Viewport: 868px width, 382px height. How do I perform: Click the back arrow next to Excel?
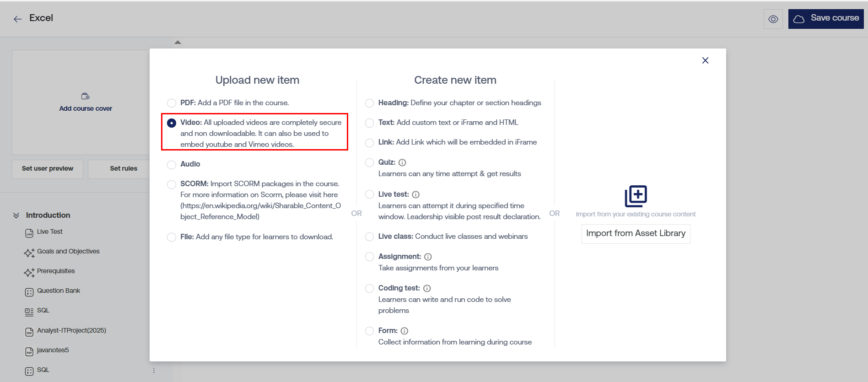coord(17,19)
